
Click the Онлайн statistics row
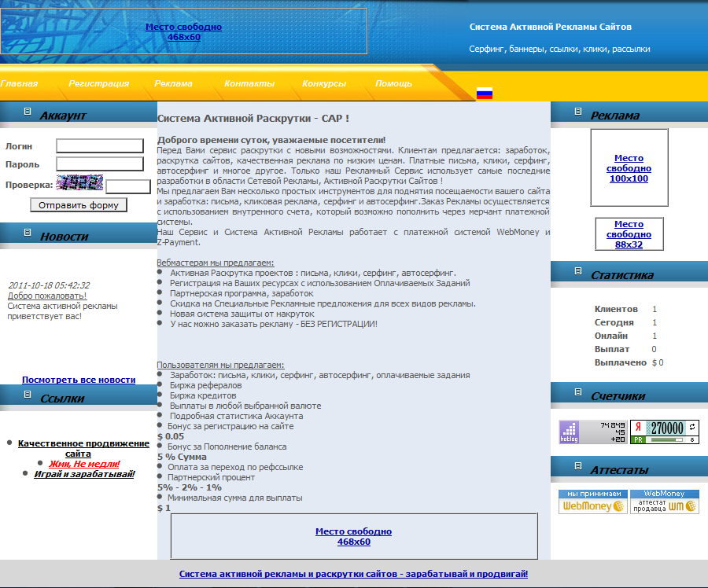pos(626,336)
